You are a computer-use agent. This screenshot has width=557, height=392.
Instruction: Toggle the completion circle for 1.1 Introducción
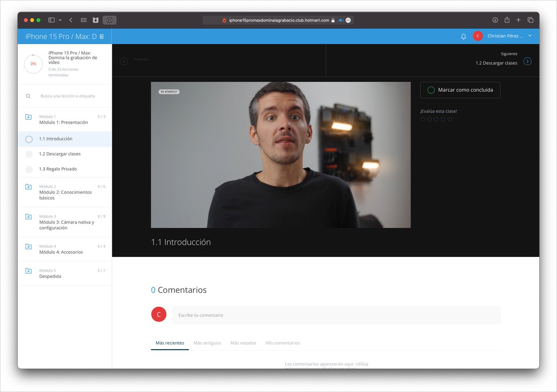(29, 139)
